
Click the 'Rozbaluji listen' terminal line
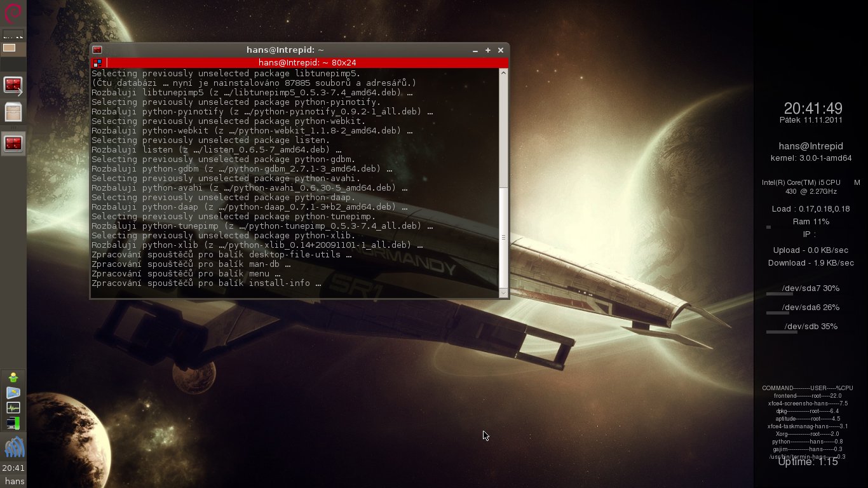(x=217, y=150)
